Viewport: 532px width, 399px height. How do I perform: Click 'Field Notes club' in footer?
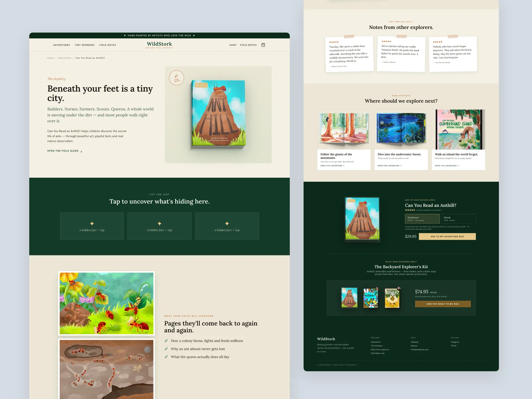tap(378, 353)
